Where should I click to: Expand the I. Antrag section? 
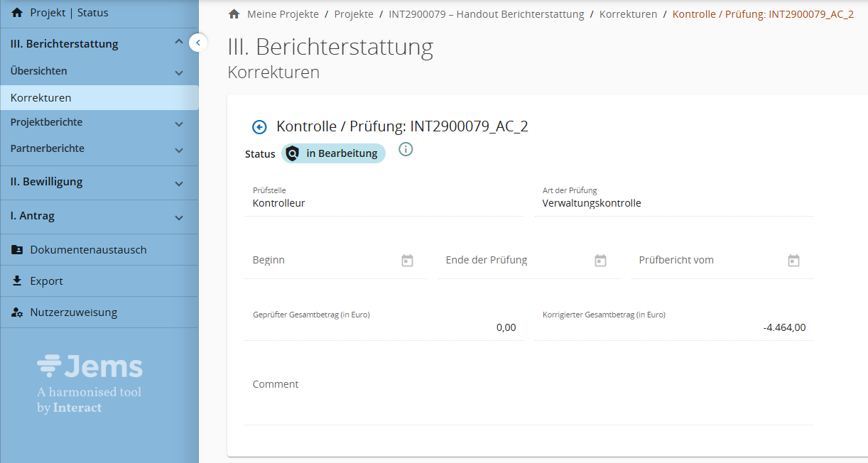tap(179, 217)
